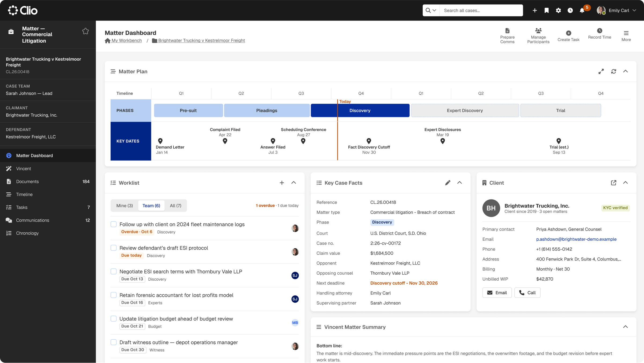Collapse Vincent Matter Summary panel
This screenshot has height=363, width=644.
point(625,327)
